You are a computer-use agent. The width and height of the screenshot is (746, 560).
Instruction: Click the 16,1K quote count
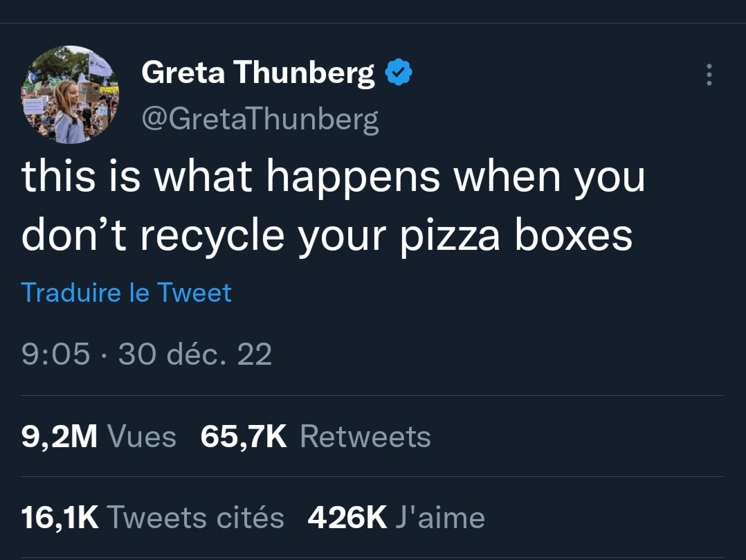[x=60, y=517]
